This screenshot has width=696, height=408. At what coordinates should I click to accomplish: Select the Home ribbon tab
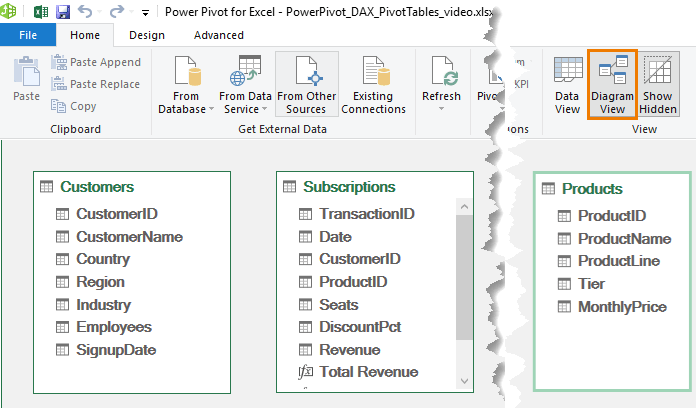[85, 35]
